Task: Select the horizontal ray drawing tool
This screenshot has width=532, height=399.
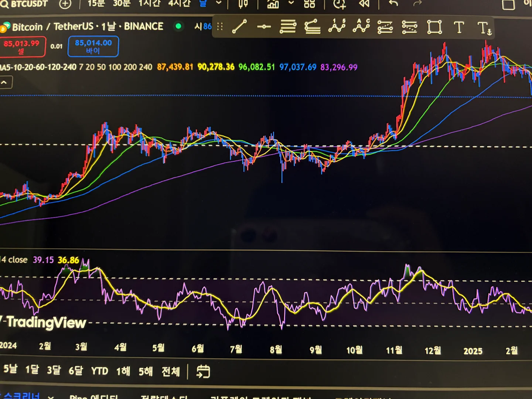Action: 264,27
